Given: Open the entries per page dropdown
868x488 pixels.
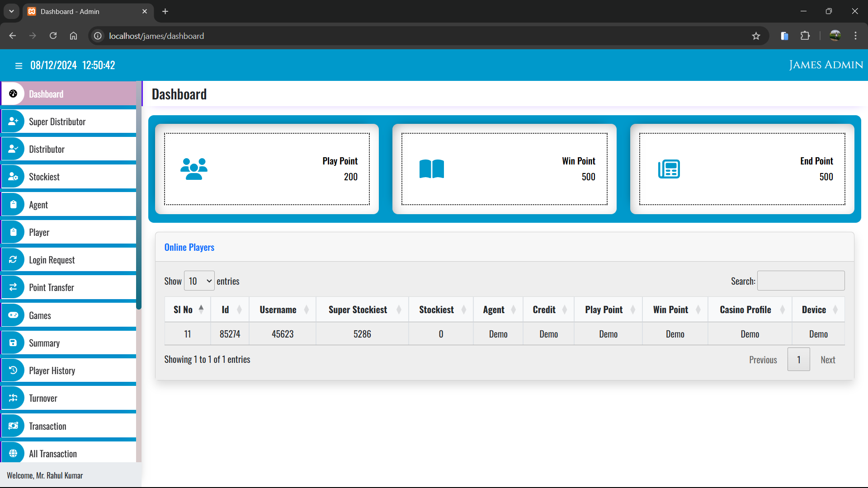Looking at the screenshot, I should click(x=199, y=281).
